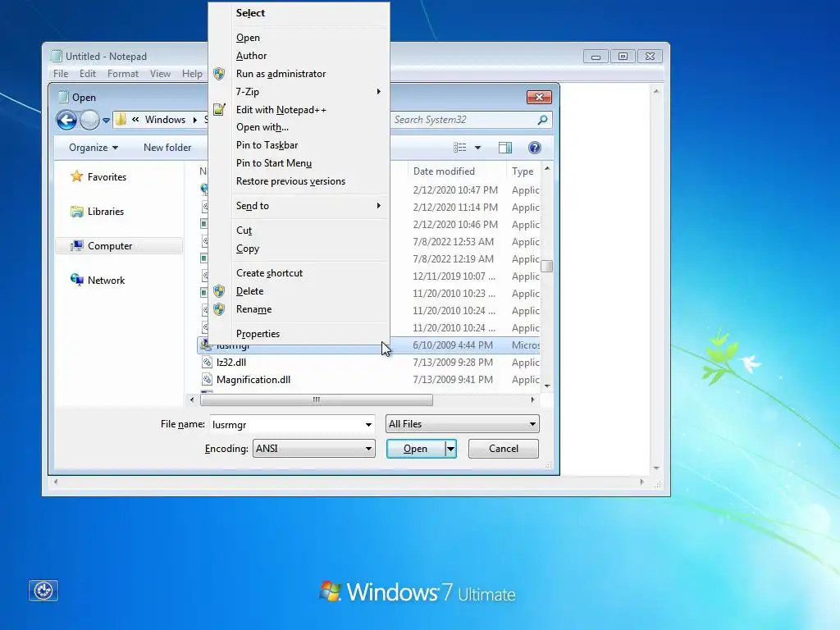
Task: Click the vertical scrollbar thumb in file list
Action: (x=546, y=267)
